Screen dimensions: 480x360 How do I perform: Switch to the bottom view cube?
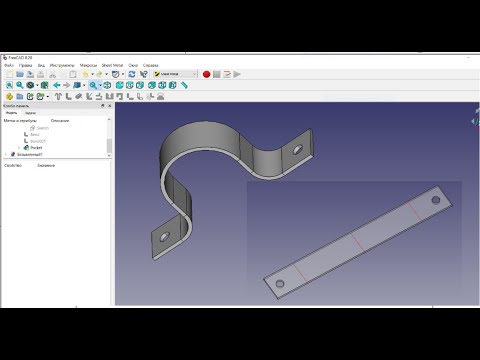click(x=162, y=85)
